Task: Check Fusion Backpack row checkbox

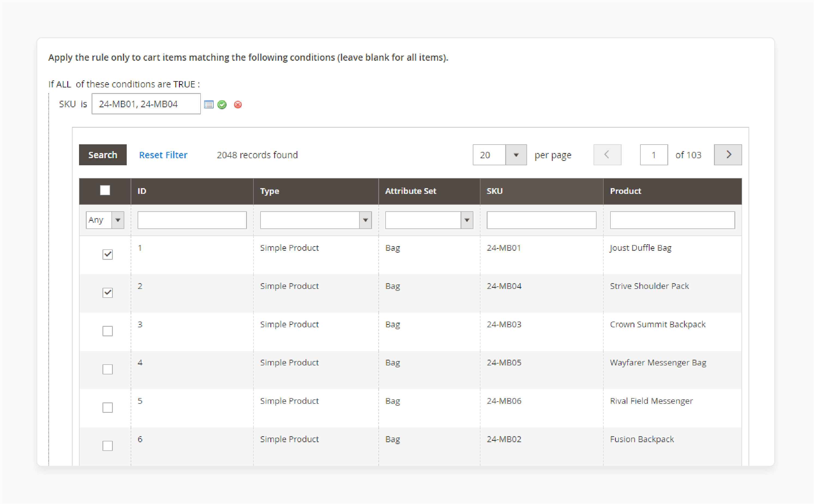Action: tap(107, 446)
